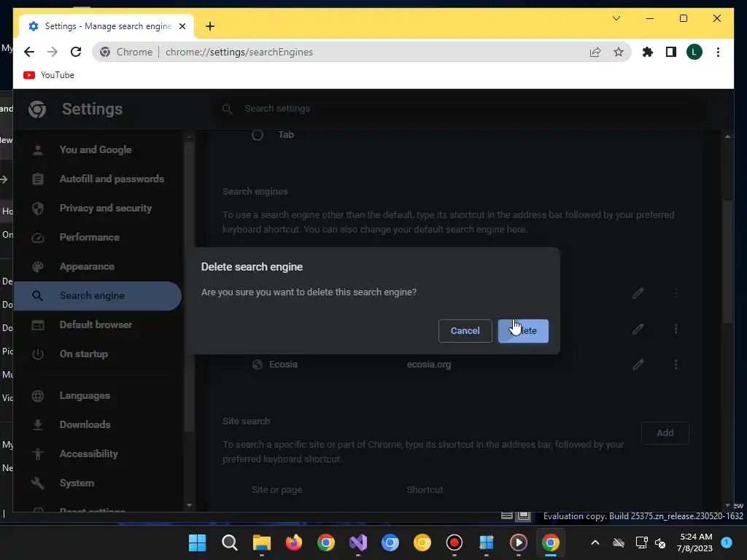This screenshot has height=560, width=747.
Task: Click the Ecosia search engine name
Action: (283, 365)
